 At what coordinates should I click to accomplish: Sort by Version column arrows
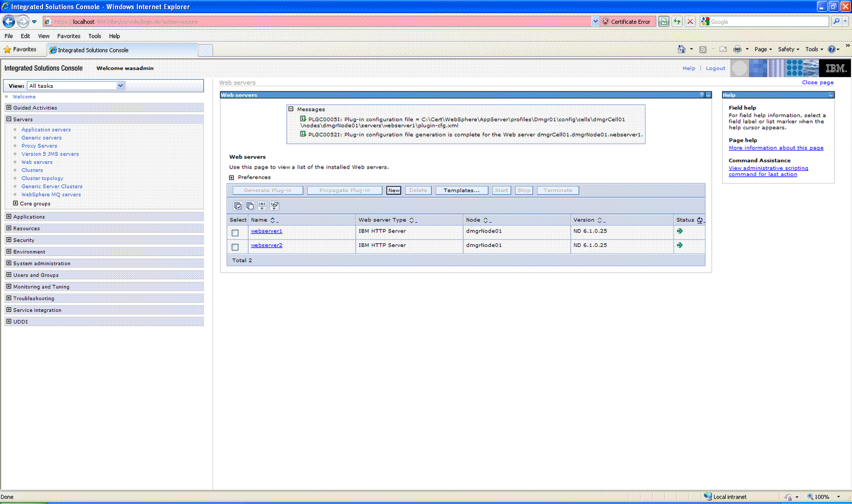click(600, 220)
